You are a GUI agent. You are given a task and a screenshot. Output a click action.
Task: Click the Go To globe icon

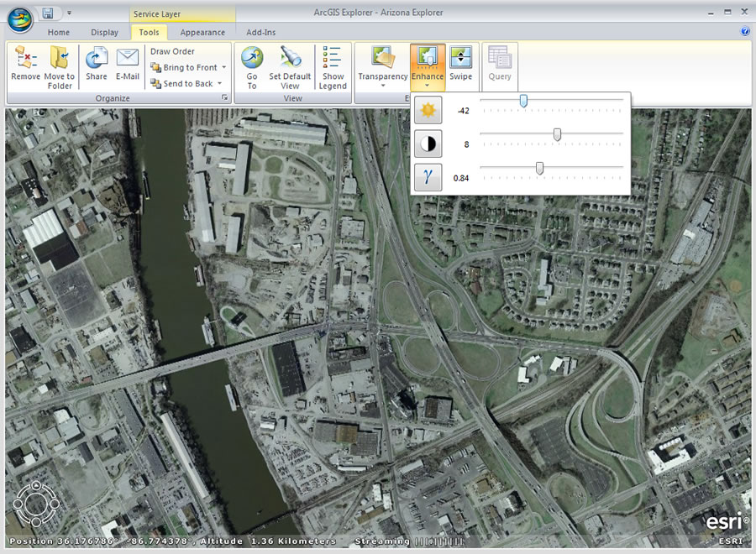[252, 59]
